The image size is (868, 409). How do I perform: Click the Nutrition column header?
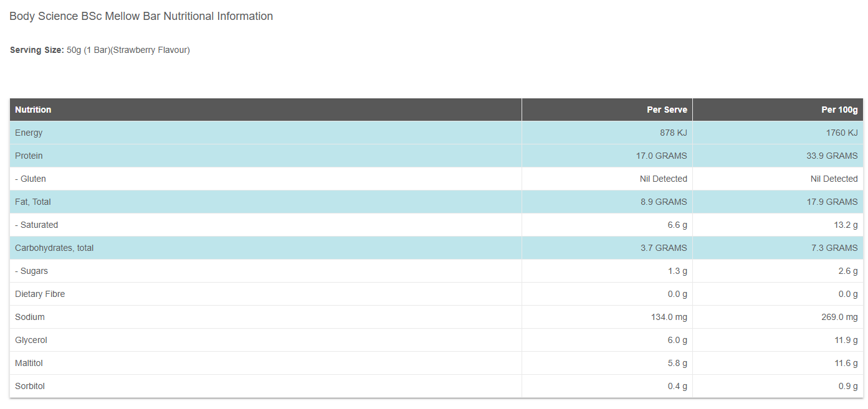point(33,110)
